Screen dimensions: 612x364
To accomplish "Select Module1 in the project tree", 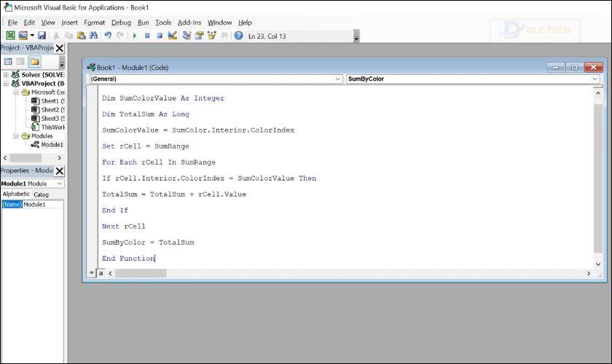I will coord(47,145).
